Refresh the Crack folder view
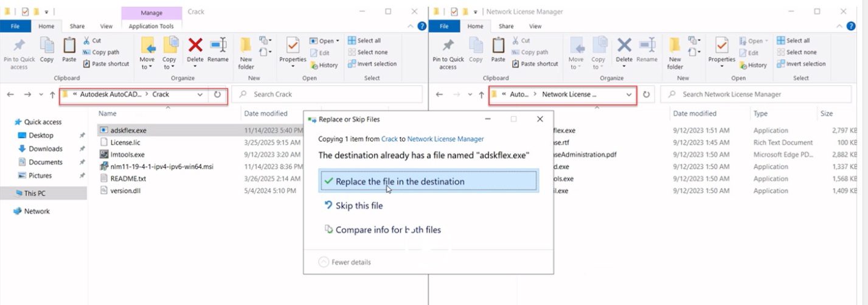This screenshot has width=868, height=305. point(218,95)
